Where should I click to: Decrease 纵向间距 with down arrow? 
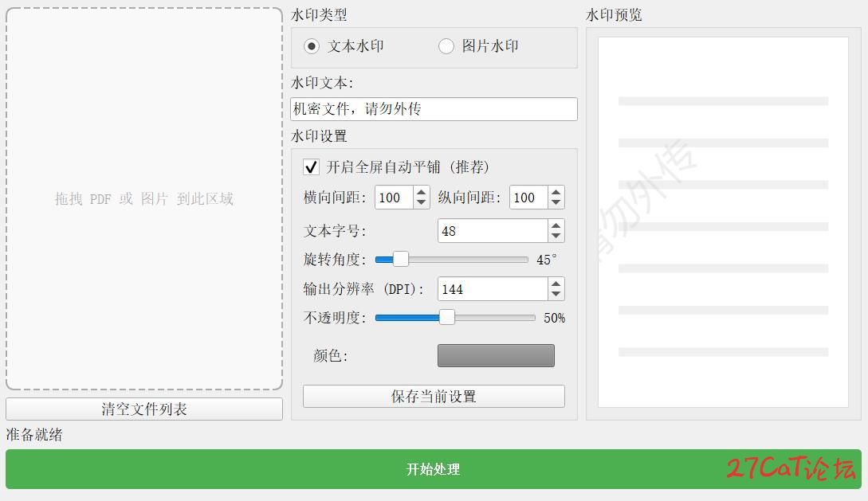pyautogui.click(x=556, y=203)
